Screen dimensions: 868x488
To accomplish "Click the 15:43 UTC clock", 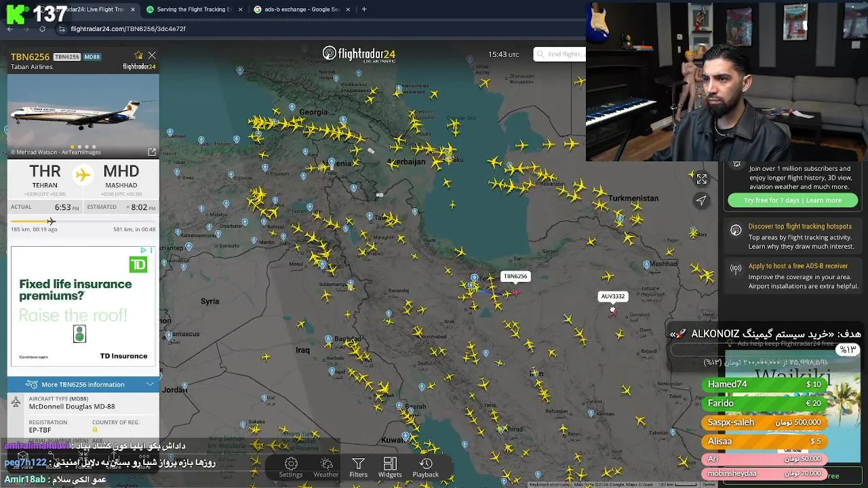I will pos(503,54).
